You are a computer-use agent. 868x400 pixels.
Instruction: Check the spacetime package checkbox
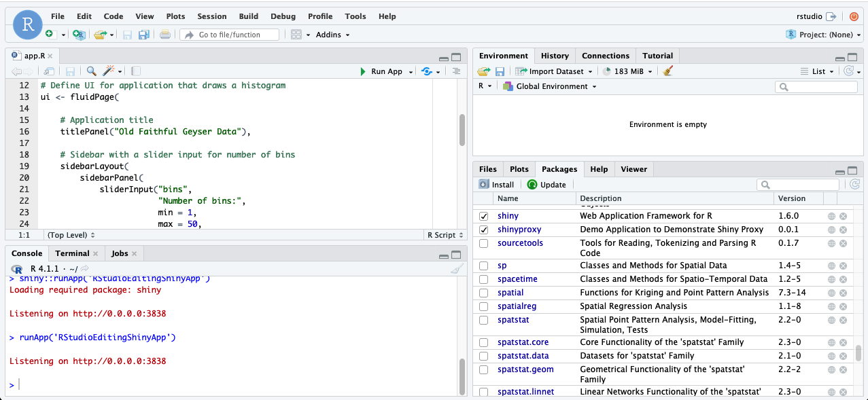coord(484,279)
